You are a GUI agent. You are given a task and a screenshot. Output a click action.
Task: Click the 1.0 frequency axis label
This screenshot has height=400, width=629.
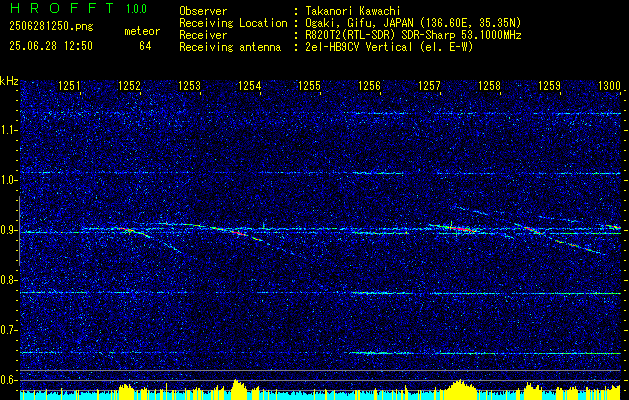[9, 180]
